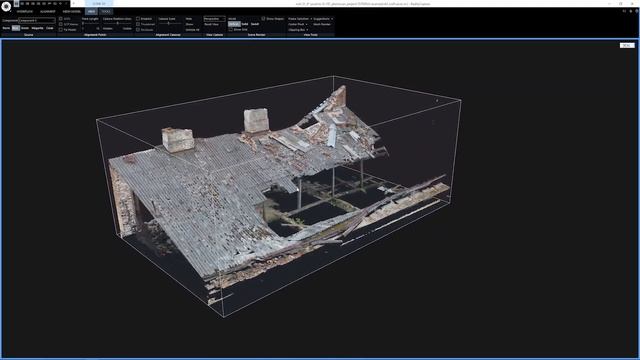Select Sweet render mode in Scene Render
This screenshot has height=360, width=640.
point(255,24)
